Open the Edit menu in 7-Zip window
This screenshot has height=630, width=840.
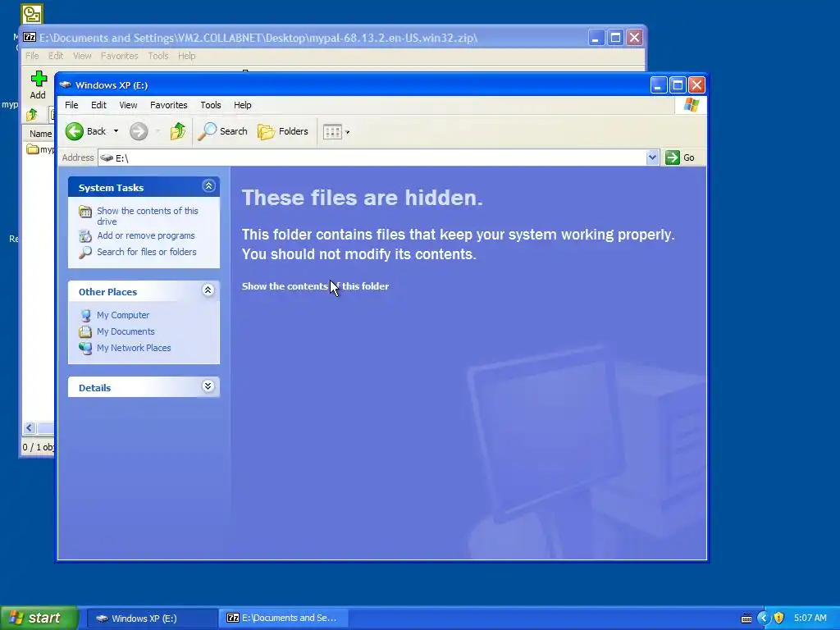pos(56,56)
